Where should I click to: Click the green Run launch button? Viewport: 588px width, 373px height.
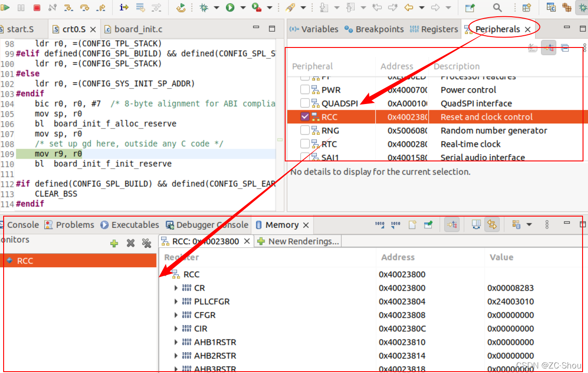click(230, 7)
